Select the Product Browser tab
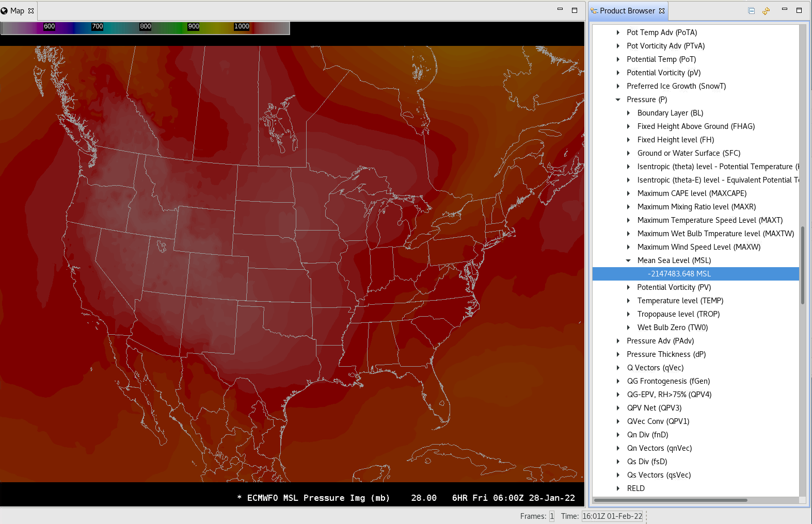Image resolution: width=812 pixels, height=524 pixels. tap(627, 11)
